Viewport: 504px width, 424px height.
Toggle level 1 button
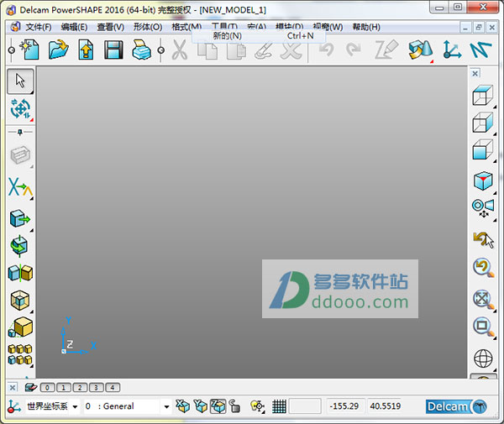[63, 387]
